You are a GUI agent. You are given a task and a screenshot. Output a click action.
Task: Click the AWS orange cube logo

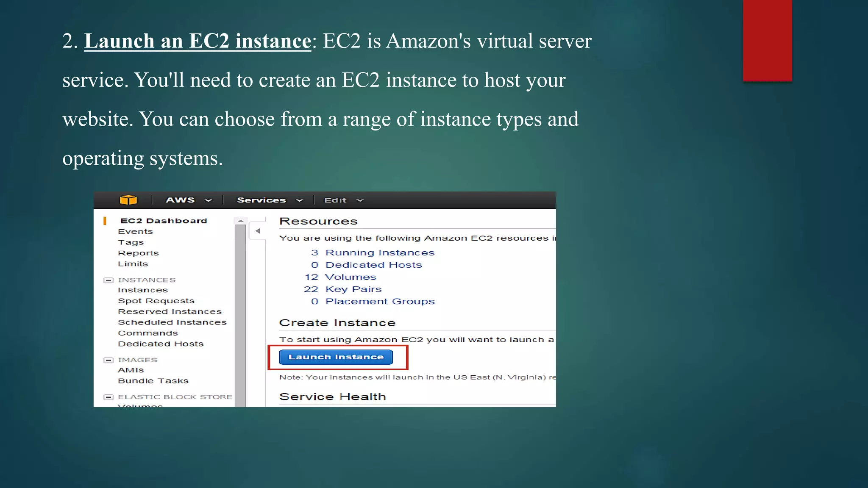128,200
